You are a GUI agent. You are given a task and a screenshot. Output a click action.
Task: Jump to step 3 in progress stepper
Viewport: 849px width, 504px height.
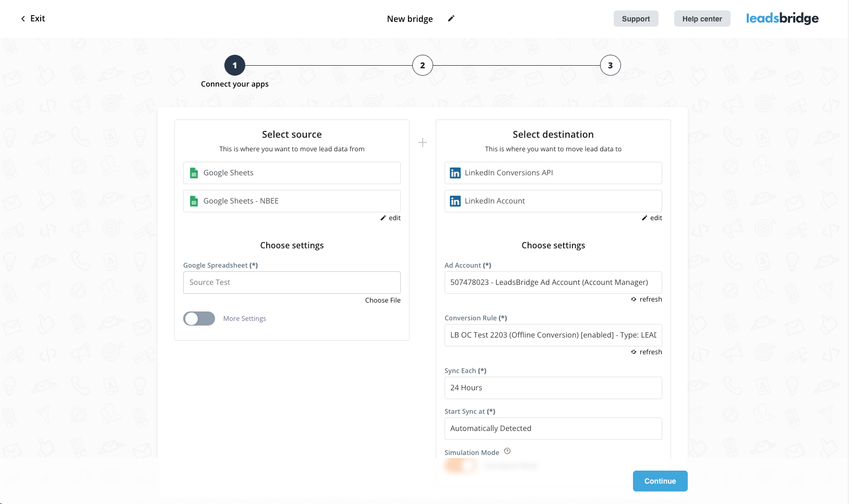coord(610,65)
